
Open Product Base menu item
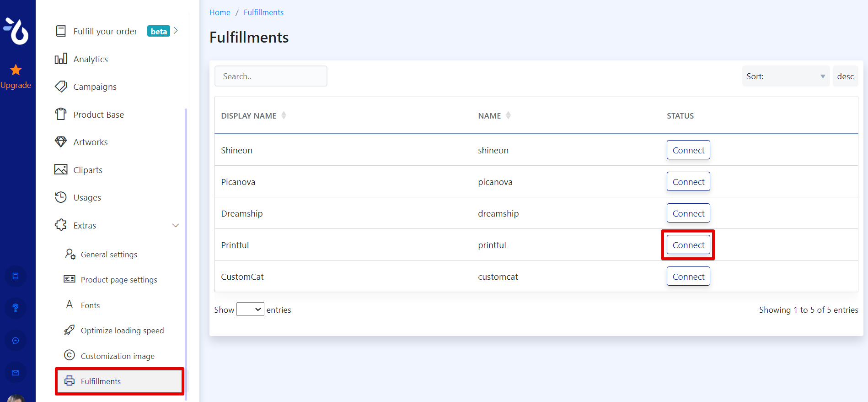(98, 114)
